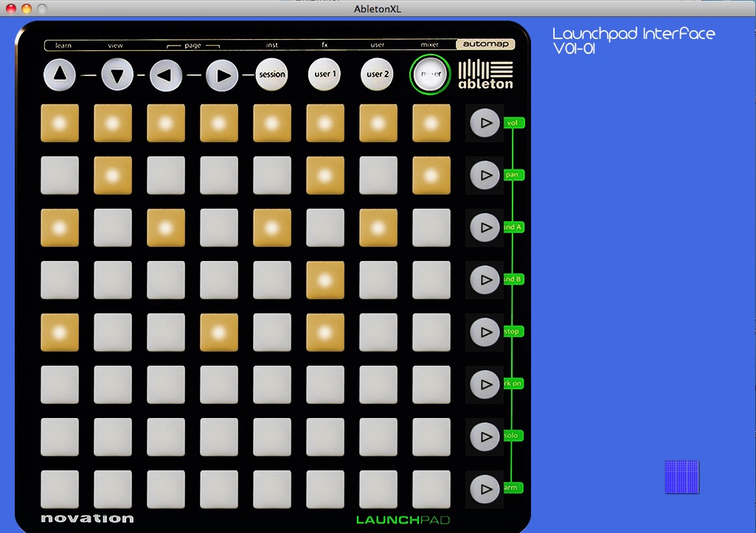
Task: Toggle the solo-row pad under left arrow
Action: [x=166, y=437]
